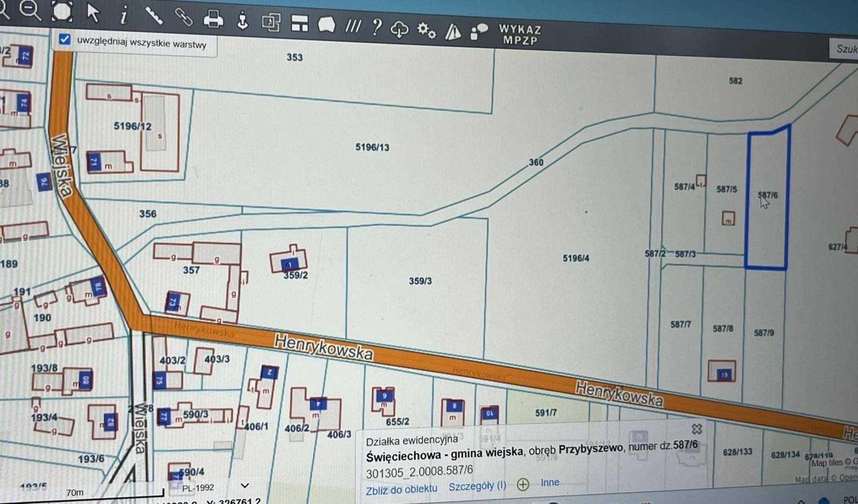This screenshot has height=504, width=858.
Task: Click parcel label 359/2 on map
Action: (x=295, y=275)
